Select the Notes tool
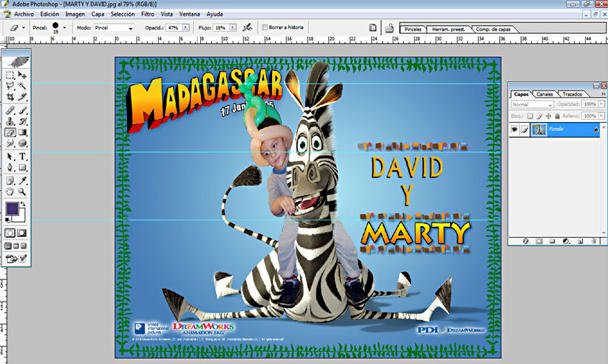608x364 pixels. 10,181
